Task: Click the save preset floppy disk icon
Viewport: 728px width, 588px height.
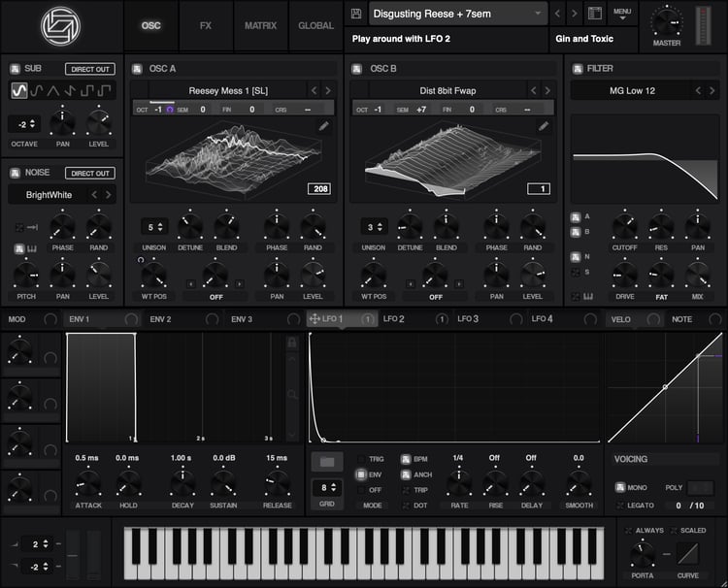Action: [356, 14]
